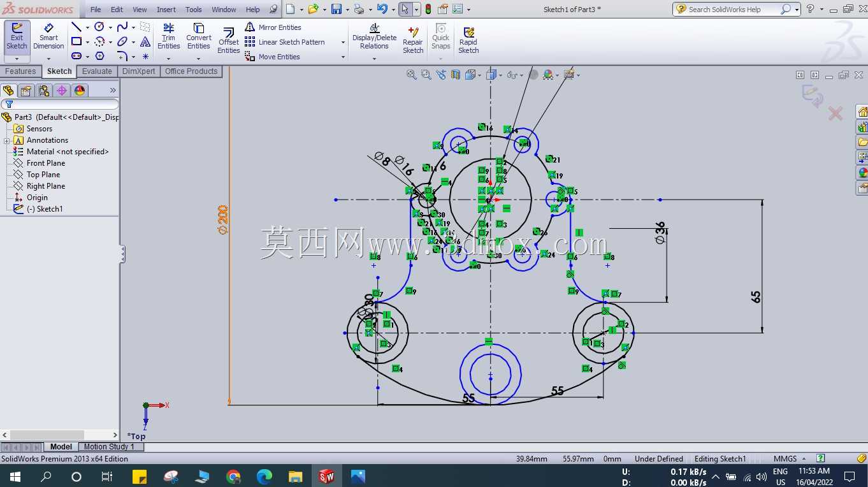The height and width of the screenshot is (487, 868).
Task: Click the Exit Sketch button
Action: pos(17,37)
